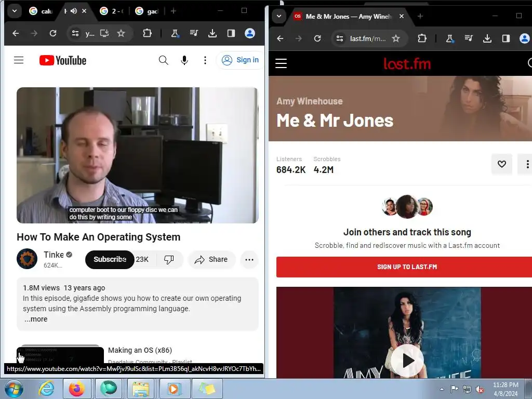This screenshot has height=399, width=532.
Task: Click the YouTube video player
Action: (137, 155)
